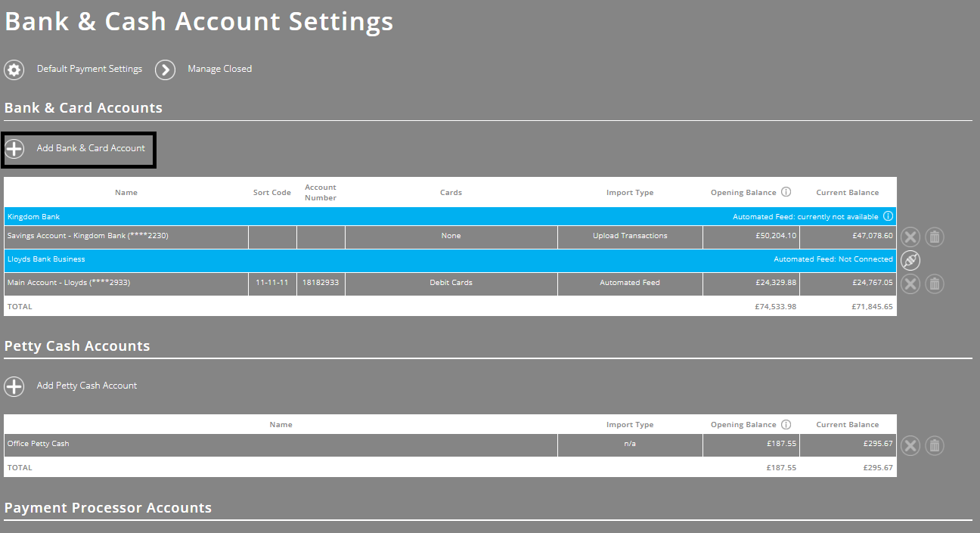Close the Main Account - Lloyds via X icon
The image size is (980, 533).
pos(910,284)
